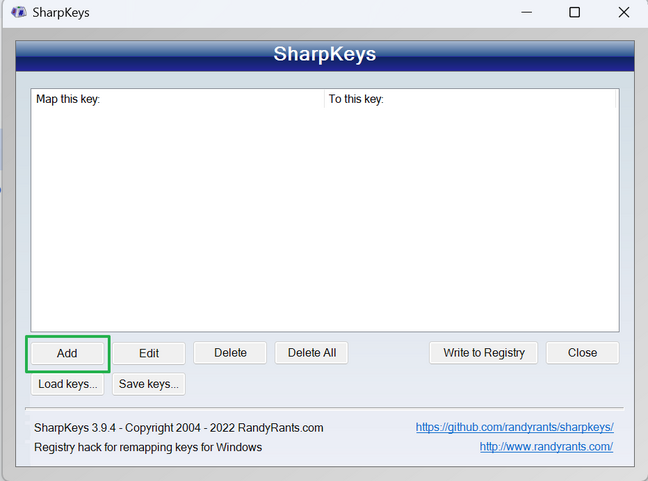Click 'Registry hack for remapping keys' text

pyautogui.click(x=148, y=447)
